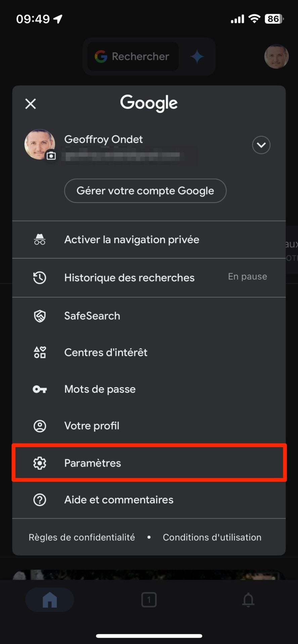Select Activer la navigation privée

tap(132, 239)
